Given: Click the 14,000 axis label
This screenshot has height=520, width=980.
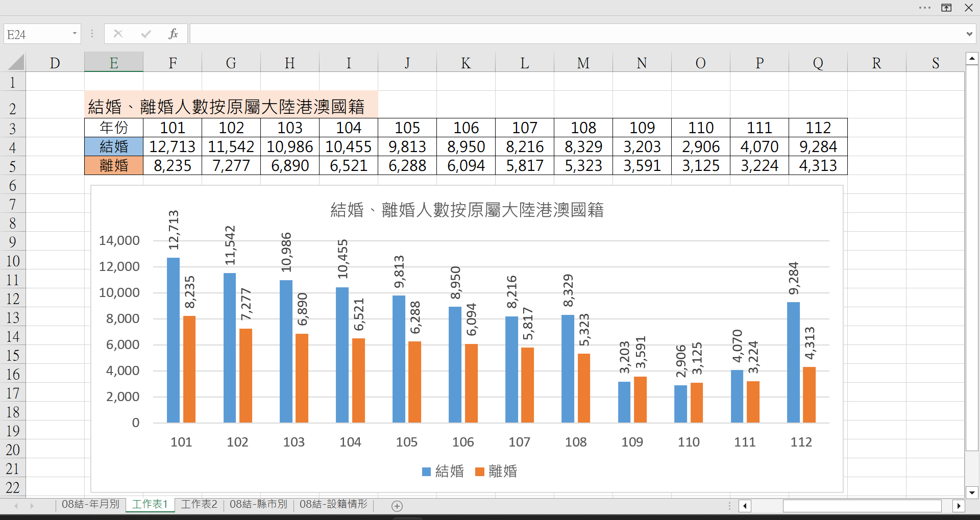Looking at the screenshot, I should point(119,240).
